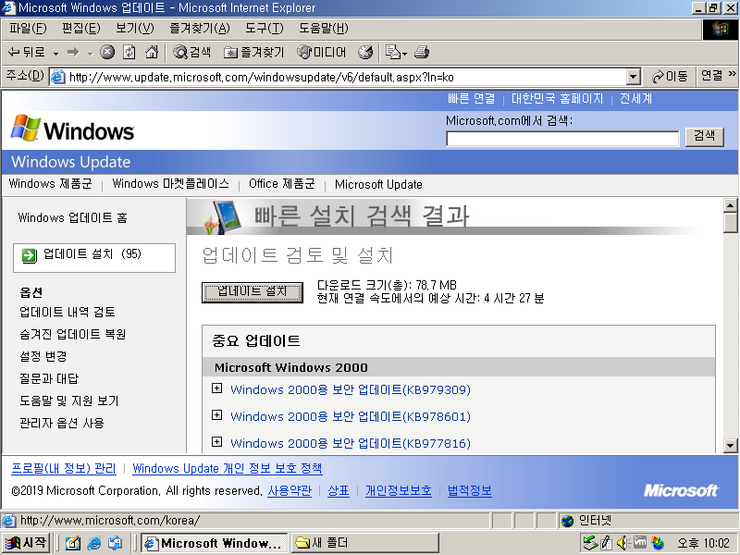Open the 법적정보 footer link
Image resolution: width=740 pixels, height=555 pixels.
469,491
